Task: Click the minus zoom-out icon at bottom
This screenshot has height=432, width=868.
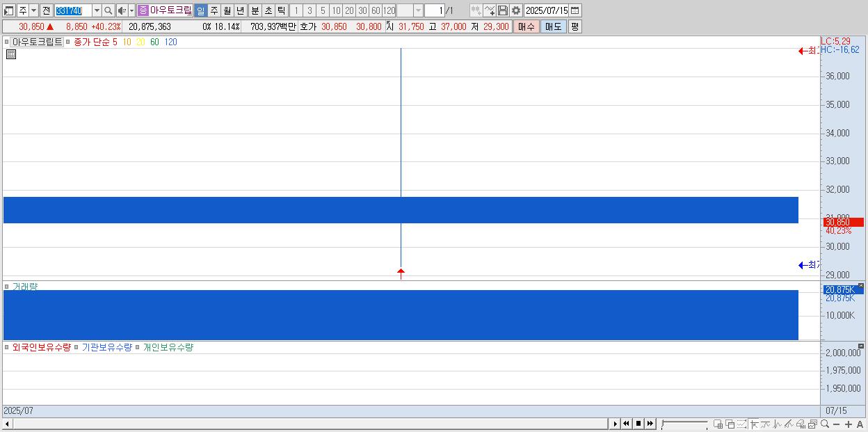Action: 836,424
